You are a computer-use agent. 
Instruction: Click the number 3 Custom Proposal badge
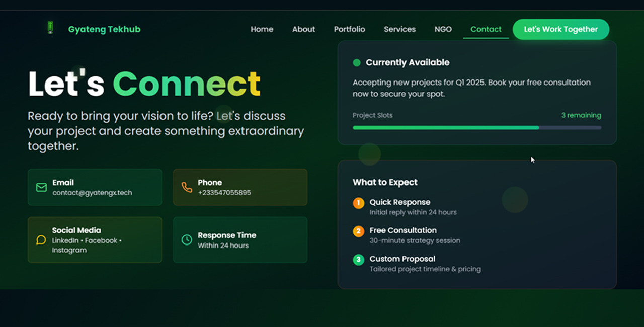point(358,260)
